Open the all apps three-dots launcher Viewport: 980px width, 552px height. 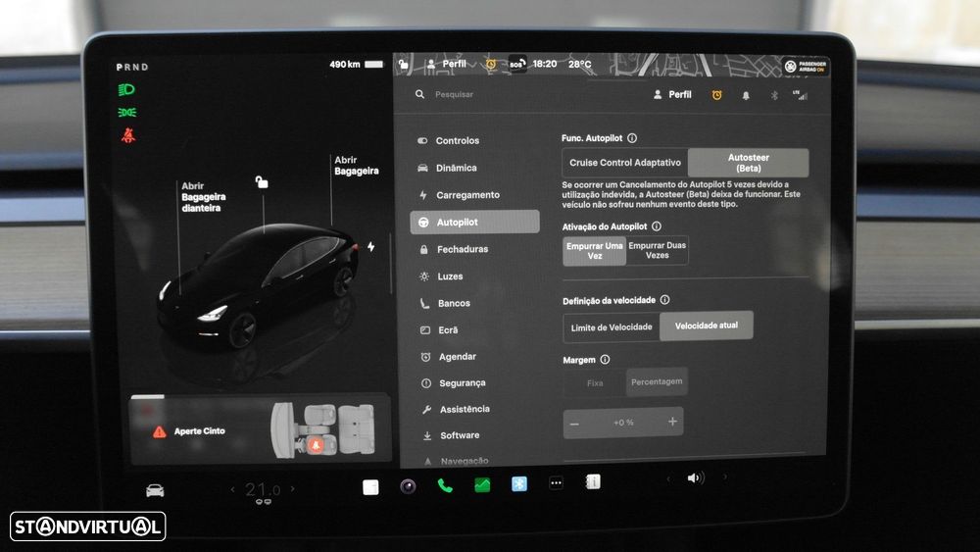click(x=556, y=482)
